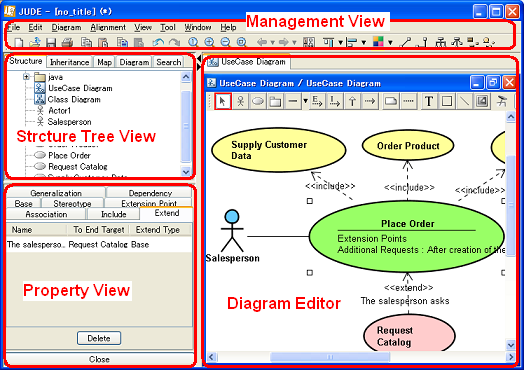Click the Zoom In magnifier icon
The image size is (524, 371).
click(209, 42)
